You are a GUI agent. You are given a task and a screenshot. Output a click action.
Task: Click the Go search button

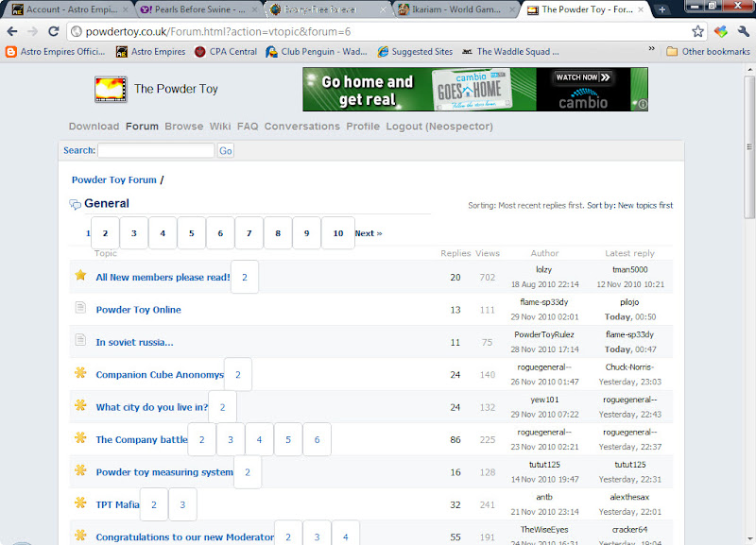(x=226, y=151)
